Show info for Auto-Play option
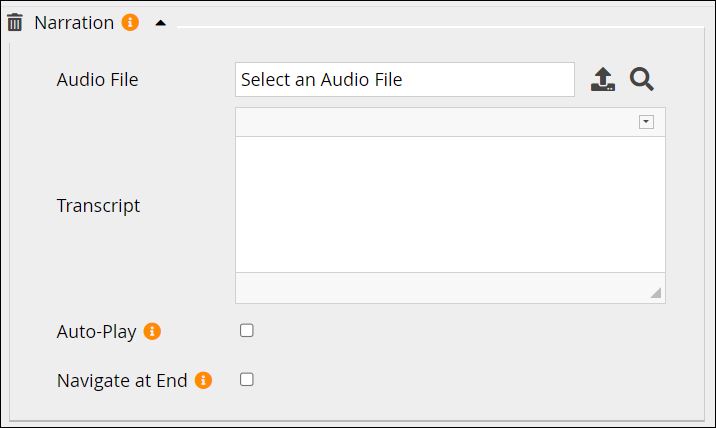 [x=152, y=332]
